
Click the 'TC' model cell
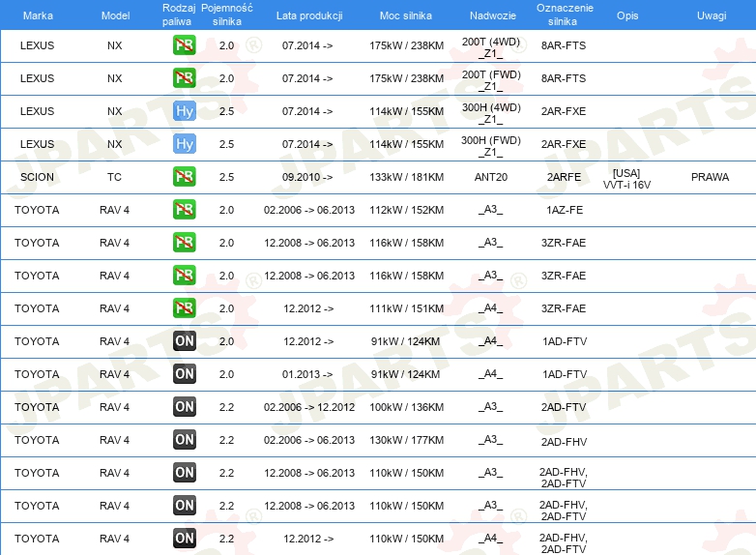114,177
